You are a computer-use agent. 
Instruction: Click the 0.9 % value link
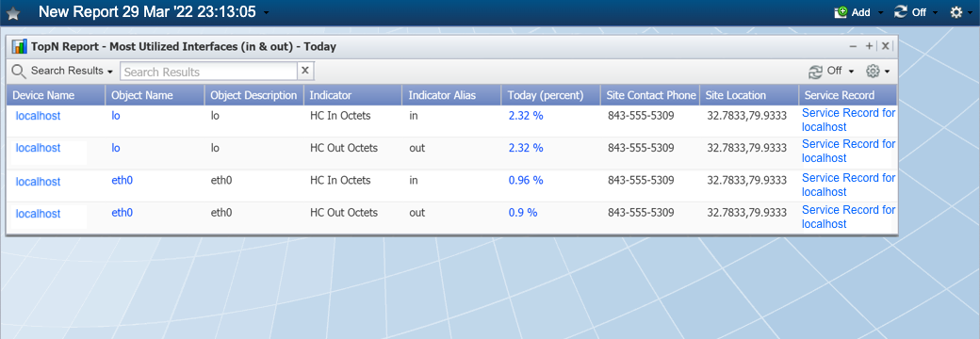tap(523, 212)
